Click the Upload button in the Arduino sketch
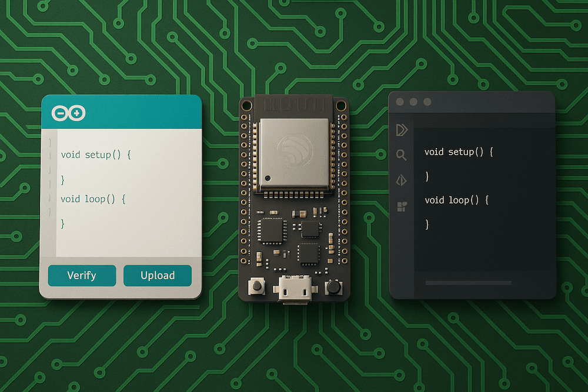Viewport: 588px width, 392px height. (157, 276)
